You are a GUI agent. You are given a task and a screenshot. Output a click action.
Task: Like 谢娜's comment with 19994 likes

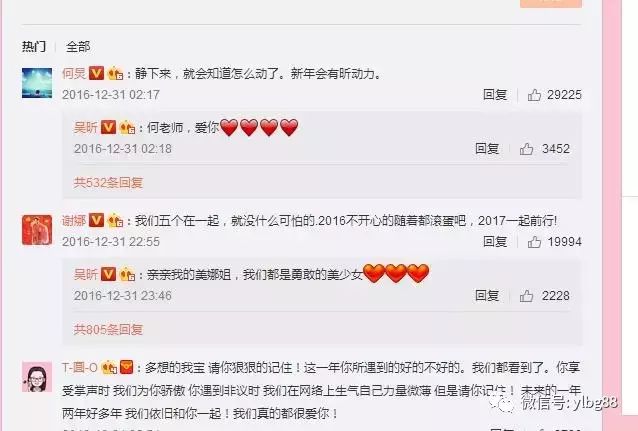534,242
